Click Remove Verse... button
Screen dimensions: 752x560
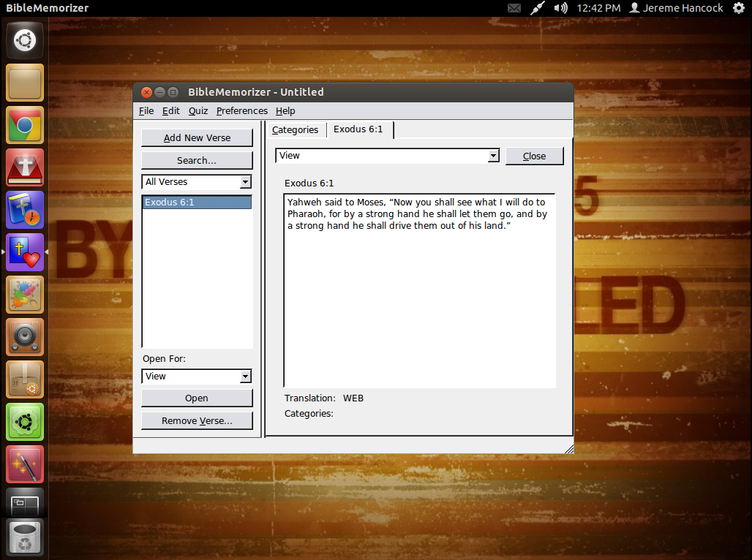pos(197,420)
